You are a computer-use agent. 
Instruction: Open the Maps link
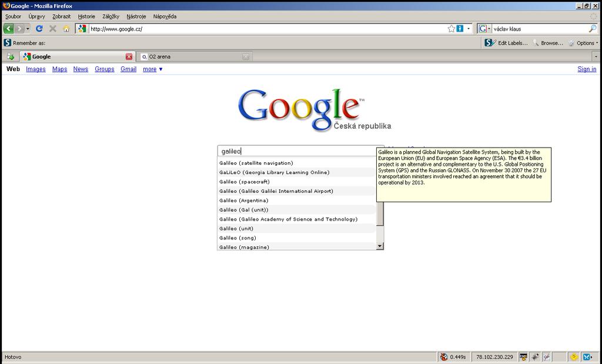59,69
